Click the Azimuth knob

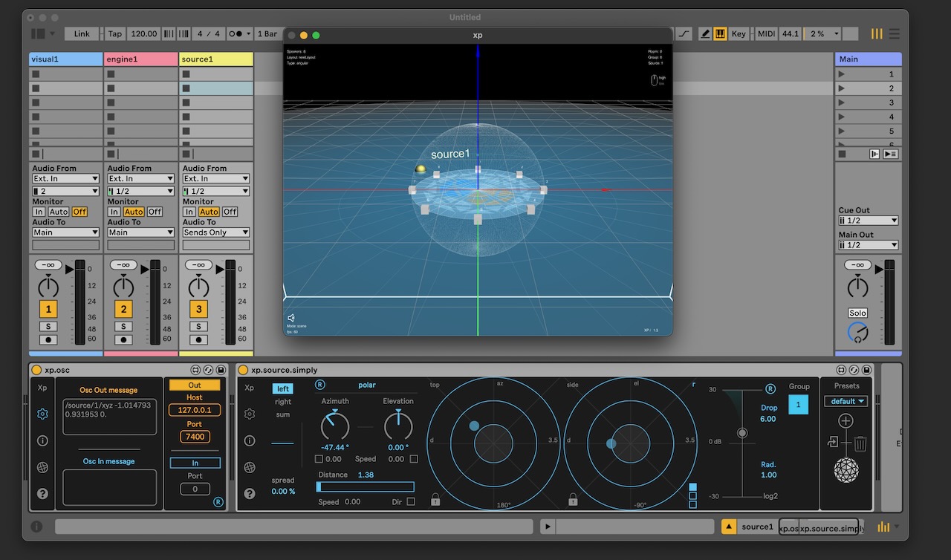click(x=335, y=426)
